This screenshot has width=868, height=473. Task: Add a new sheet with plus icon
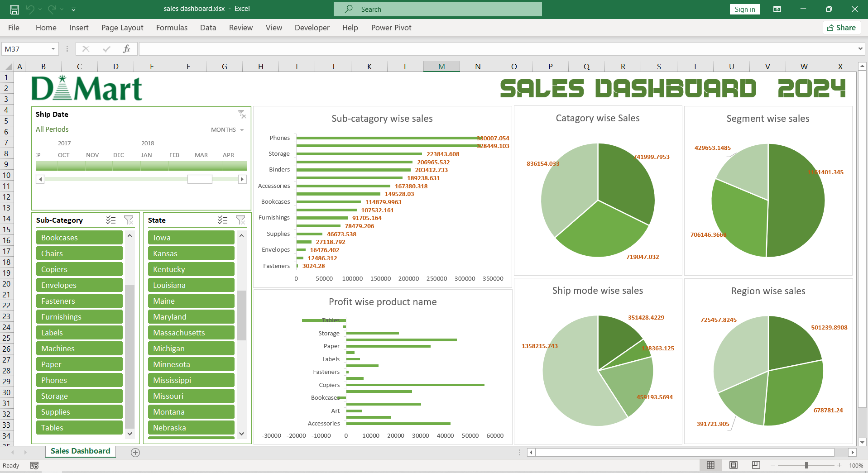click(x=135, y=452)
